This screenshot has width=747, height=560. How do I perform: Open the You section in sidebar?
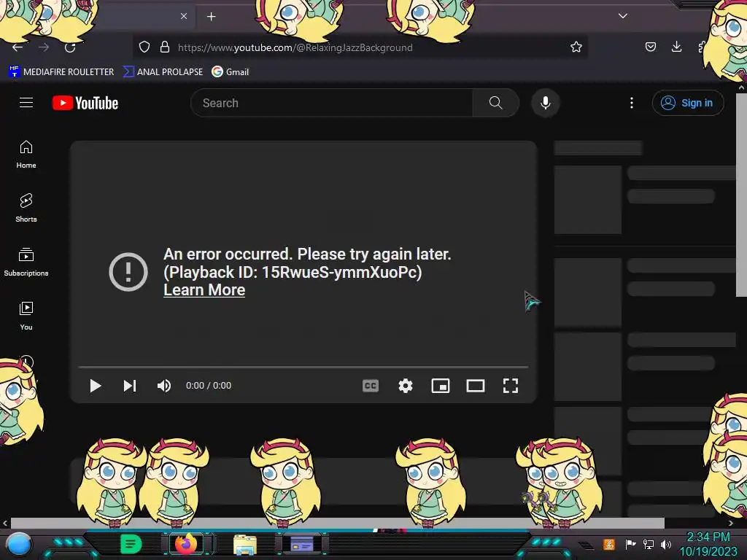[x=26, y=316]
